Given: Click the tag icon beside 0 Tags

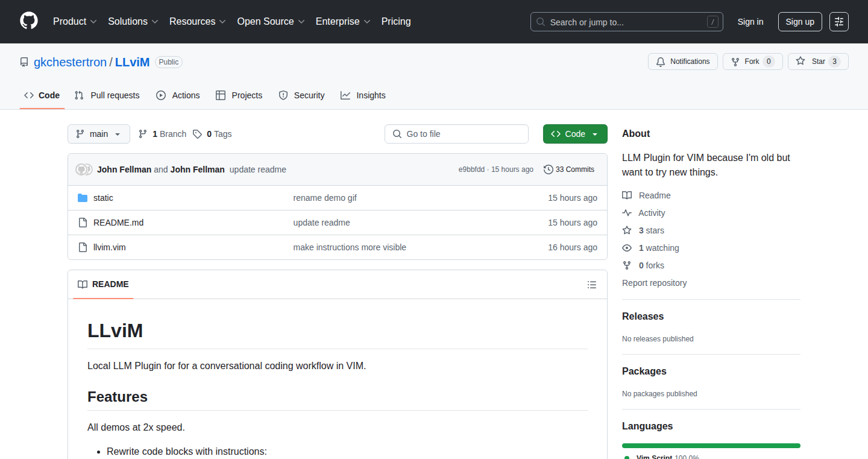Looking at the screenshot, I should click(x=197, y=134).
